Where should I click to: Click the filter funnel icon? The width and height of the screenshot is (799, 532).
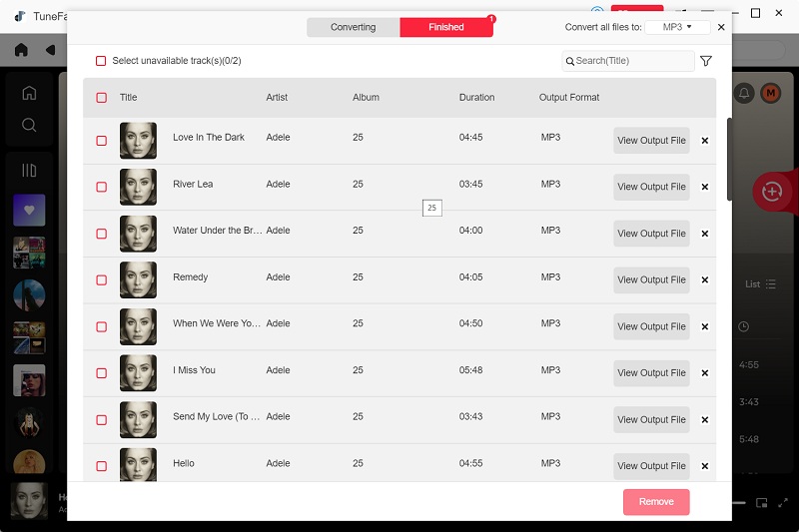click(x=706, y=61)
